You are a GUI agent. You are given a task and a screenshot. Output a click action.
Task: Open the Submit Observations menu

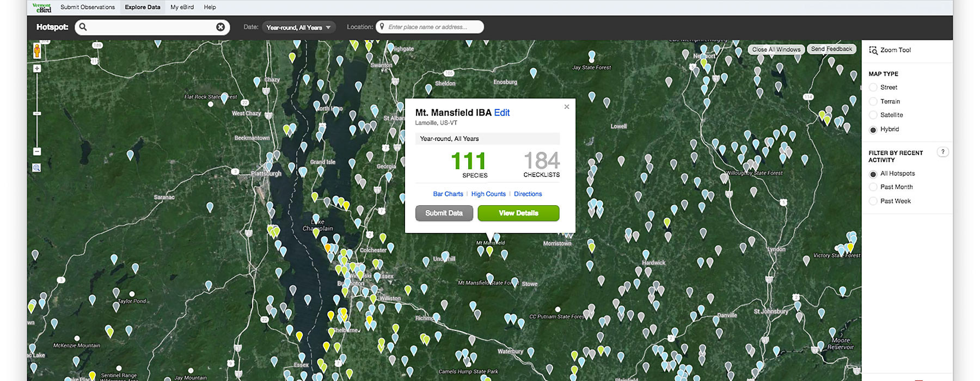(x=88, y=7)
